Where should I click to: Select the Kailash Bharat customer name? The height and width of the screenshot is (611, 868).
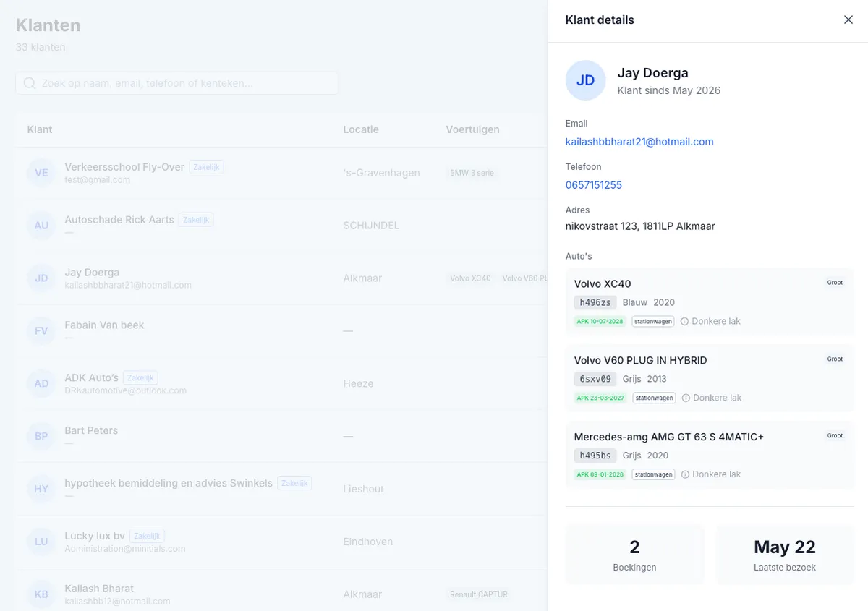pyautogui.click(x=99, y=589)
